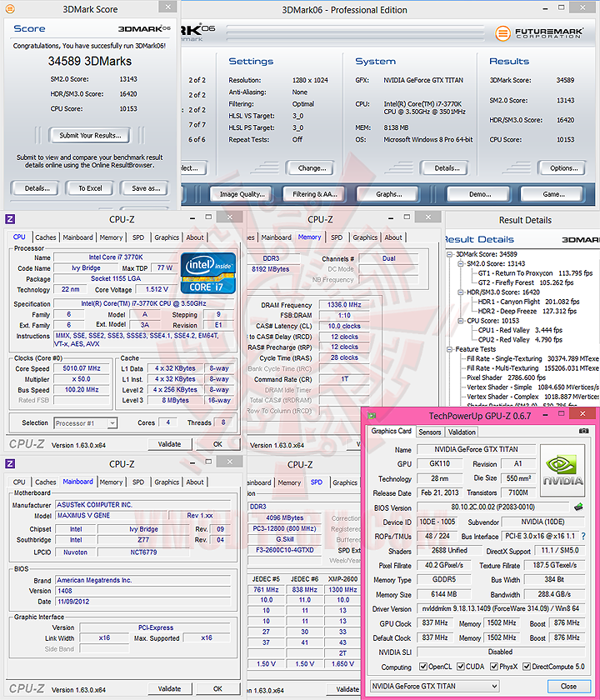The height and width of the screenshot is (700, 600).
Task: Click the F3-2600C10-4GTXD part number field
Action: tap(284, 550)
